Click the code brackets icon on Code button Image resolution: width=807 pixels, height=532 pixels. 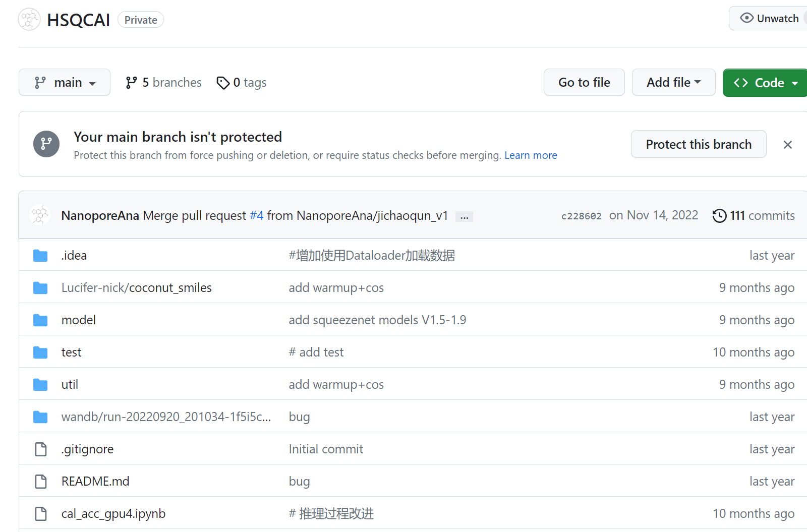(x=741, y=83)
